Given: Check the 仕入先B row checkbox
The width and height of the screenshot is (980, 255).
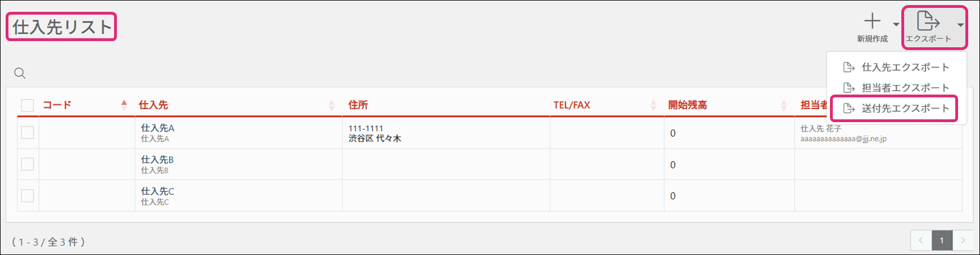Looking at the screenshot, I should (28, 164).
